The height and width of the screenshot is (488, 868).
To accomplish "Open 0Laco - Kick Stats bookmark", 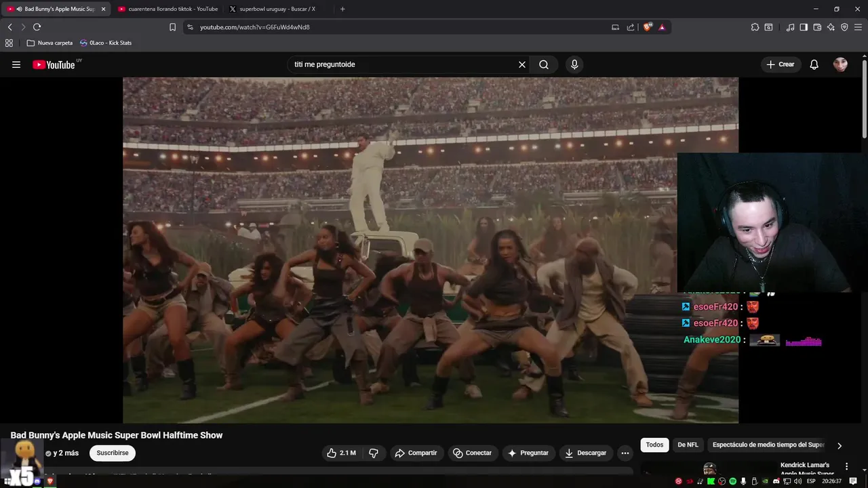I will [x=106, y=43].
